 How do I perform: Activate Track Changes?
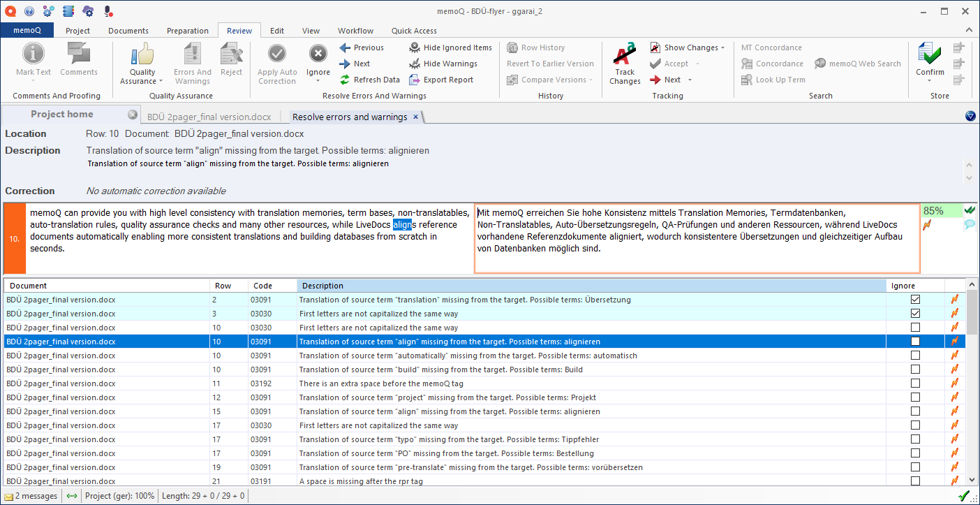pyautogui.click(x=624, y=63)
